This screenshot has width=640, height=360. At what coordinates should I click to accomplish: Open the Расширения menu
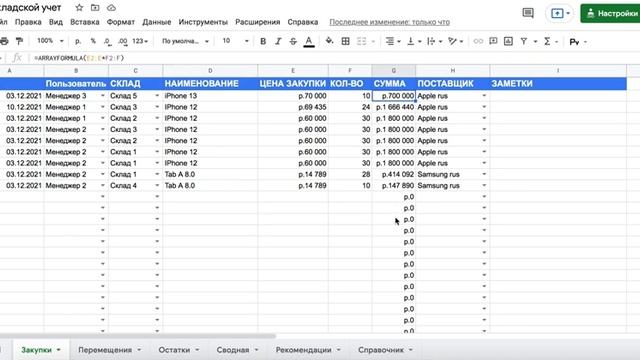tap(258, 22)
